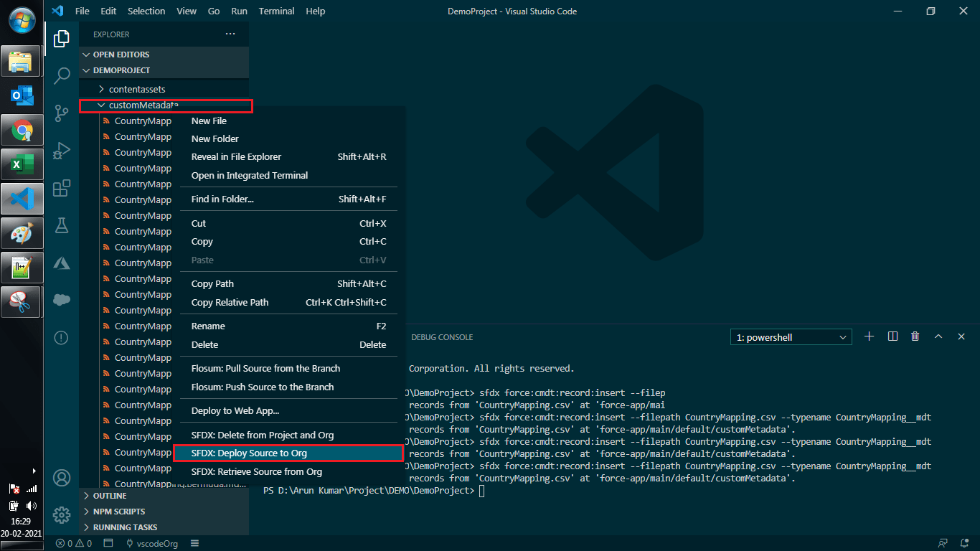The width and height of the screenshot is (980, 551).
Task: Choose Deploy to Web App from the context menu
Action: (x=288, y=410)
